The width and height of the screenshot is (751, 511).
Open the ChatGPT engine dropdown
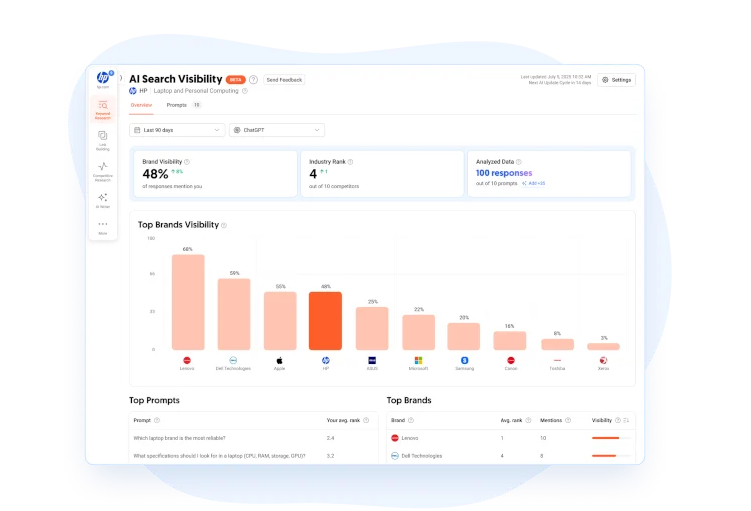pos(277,130)
